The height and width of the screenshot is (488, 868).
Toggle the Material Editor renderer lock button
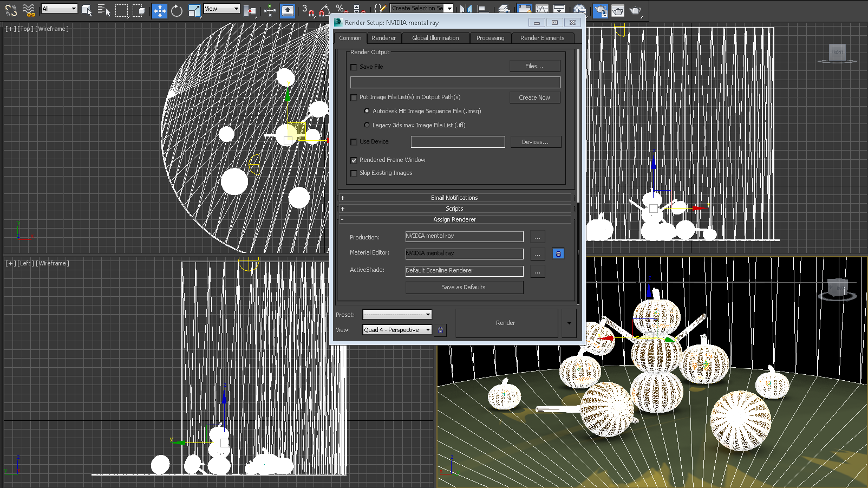558,253
